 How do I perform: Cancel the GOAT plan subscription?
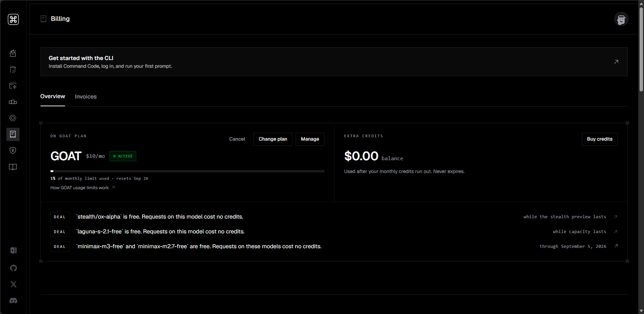(x=237, y=139)
